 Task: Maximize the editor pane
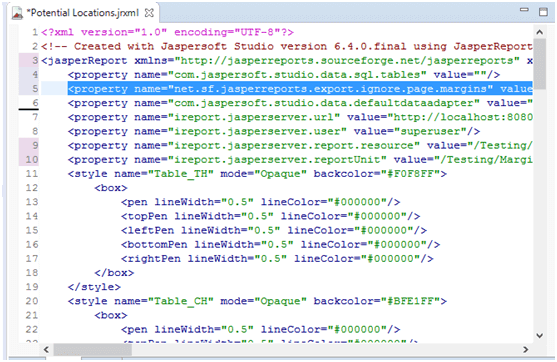pyautogui.click(x=543, y=12)
